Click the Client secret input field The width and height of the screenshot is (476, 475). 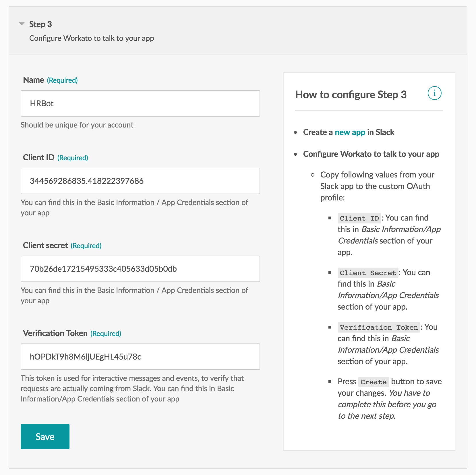(140, 269)
